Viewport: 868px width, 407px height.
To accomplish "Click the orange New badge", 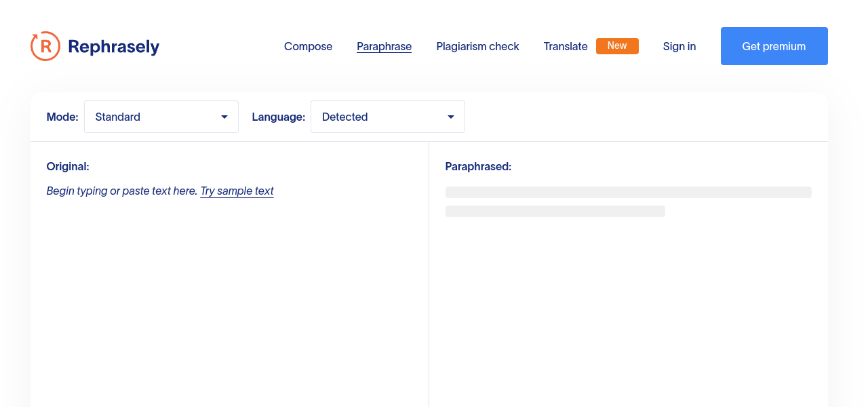I will click(617, 45).
